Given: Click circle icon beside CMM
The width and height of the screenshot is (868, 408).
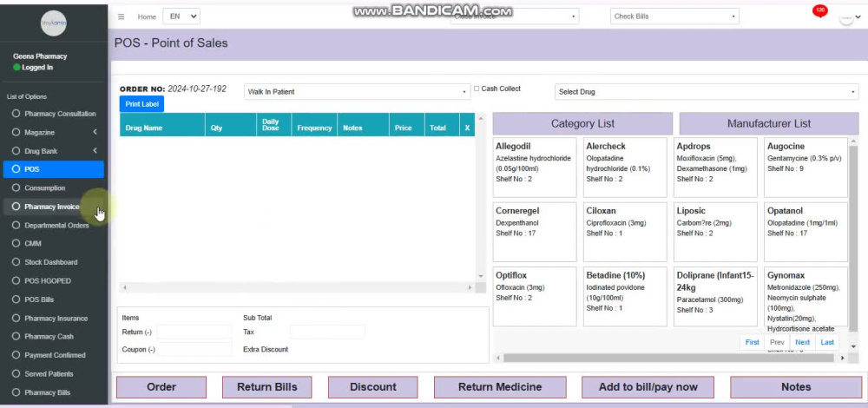Looking at the screenshot, I should (x=16, y=243).
